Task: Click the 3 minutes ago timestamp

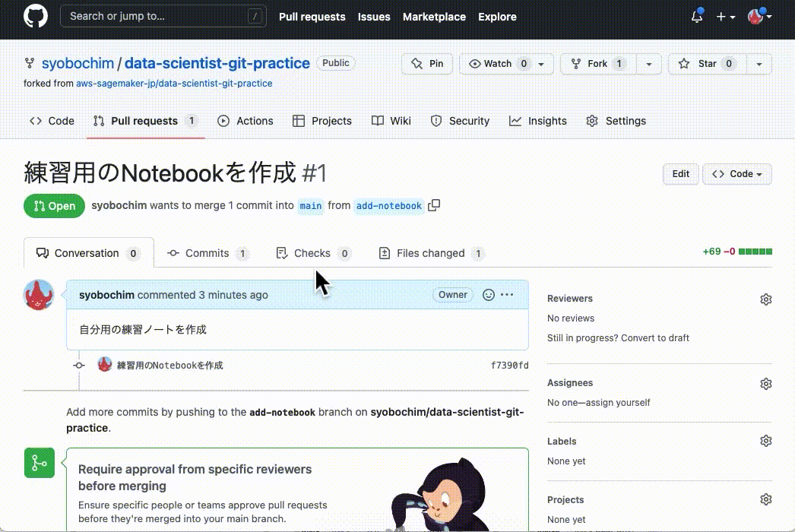Action: coord(233,295)
